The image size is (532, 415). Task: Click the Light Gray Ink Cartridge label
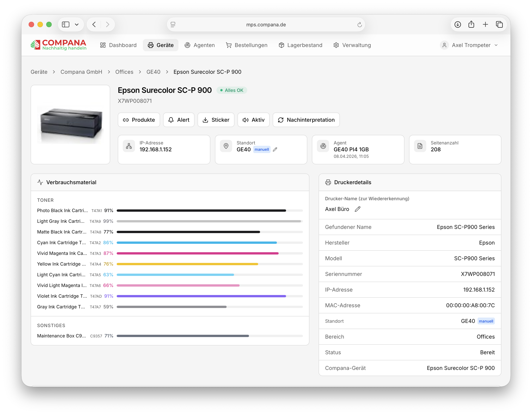tap(61, 221)
